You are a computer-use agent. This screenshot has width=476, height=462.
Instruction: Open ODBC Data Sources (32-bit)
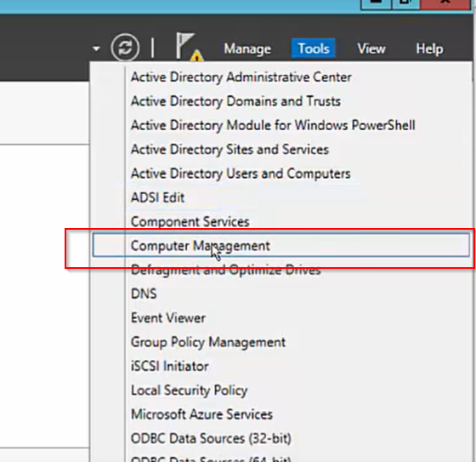point(211,438)
